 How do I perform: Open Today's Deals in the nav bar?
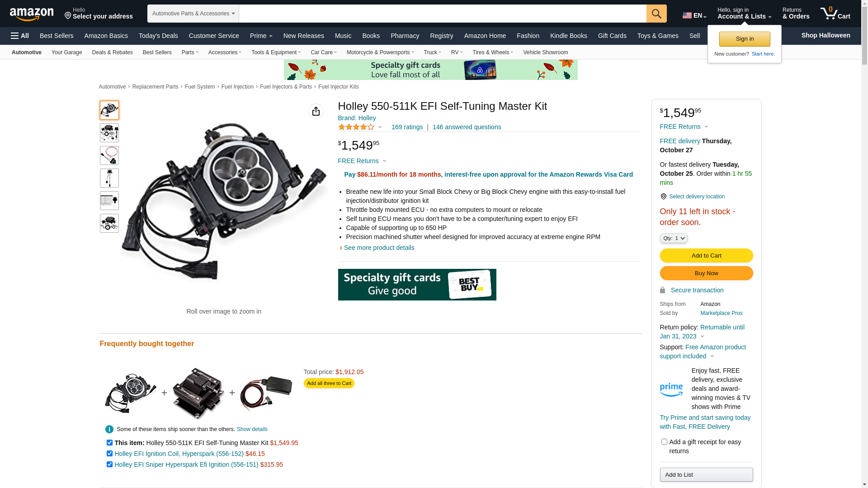click(x=158, y=36)
